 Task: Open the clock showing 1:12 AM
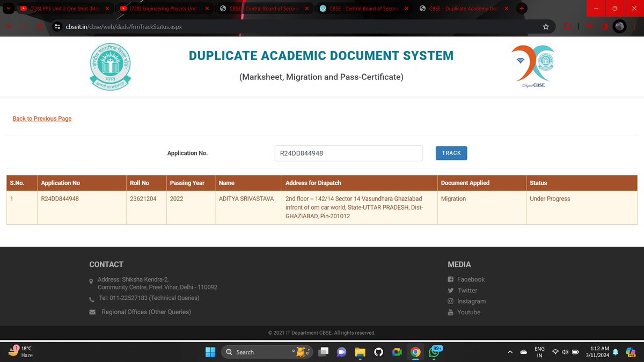[598, 352]
